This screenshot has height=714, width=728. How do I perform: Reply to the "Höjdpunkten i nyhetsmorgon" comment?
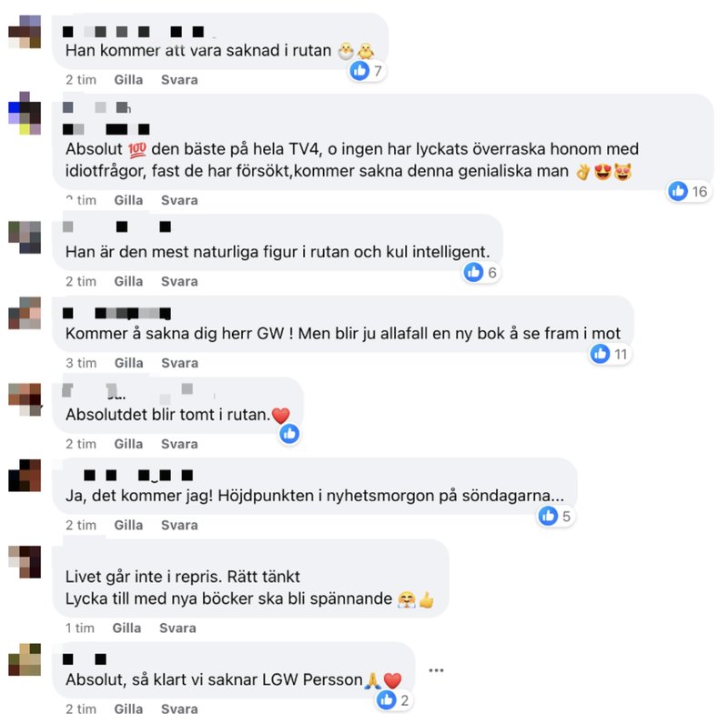(x=179, y=526)
